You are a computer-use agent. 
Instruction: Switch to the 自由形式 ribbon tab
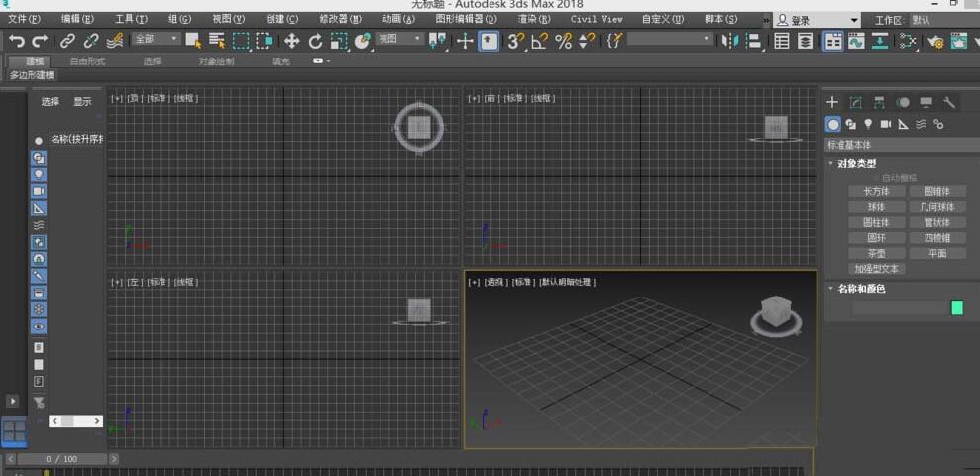(87, 61)
